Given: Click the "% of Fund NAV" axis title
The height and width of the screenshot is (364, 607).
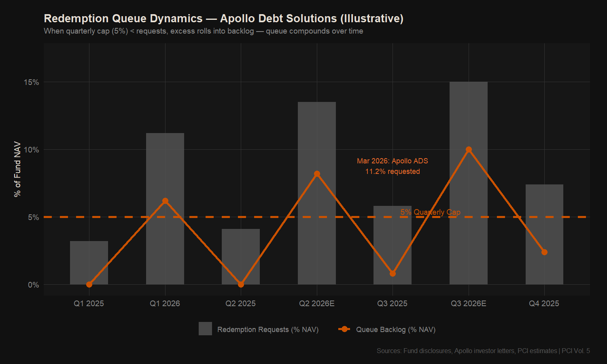Looking at the screenshot, I should (17, 169).
